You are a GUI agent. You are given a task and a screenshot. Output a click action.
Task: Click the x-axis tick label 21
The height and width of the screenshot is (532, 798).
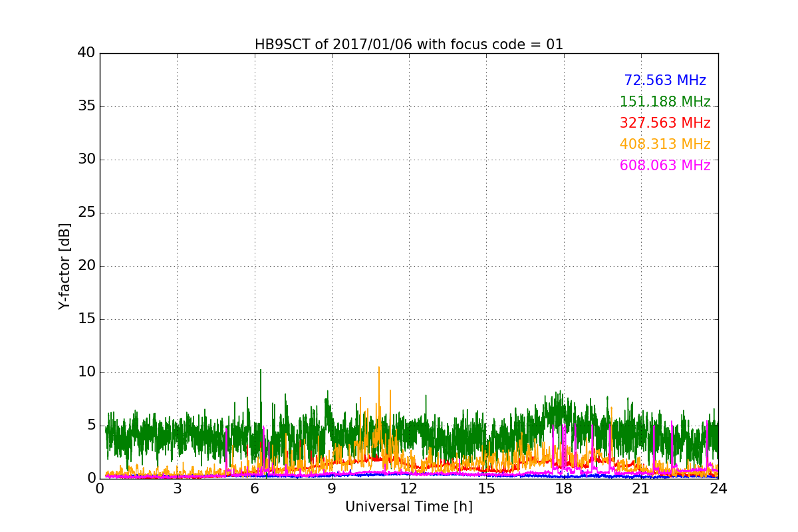(x=641, y=489)
